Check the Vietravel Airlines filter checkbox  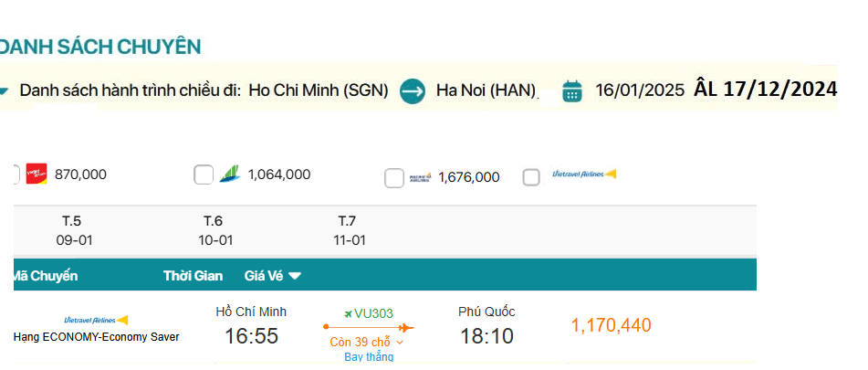click(x=531, y=177)
